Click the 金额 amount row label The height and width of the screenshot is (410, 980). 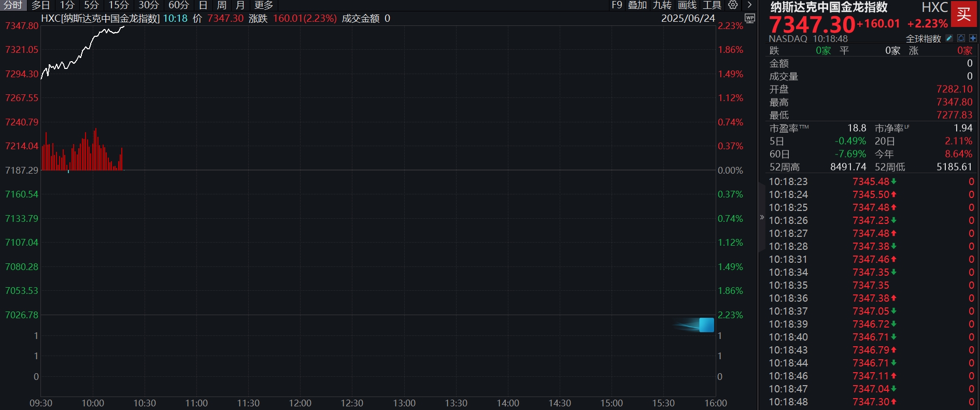(x=779, y=63)
